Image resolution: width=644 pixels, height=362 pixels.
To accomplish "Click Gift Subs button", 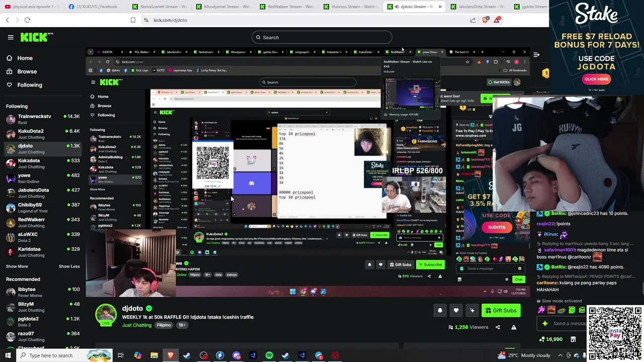I will point(501,310).
